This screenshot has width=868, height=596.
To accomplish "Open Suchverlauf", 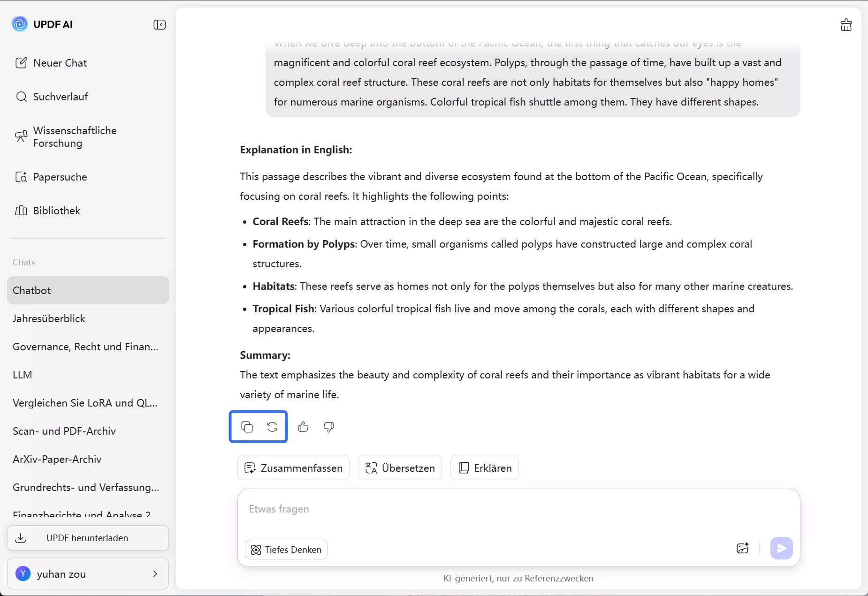I will coord(52,97).
